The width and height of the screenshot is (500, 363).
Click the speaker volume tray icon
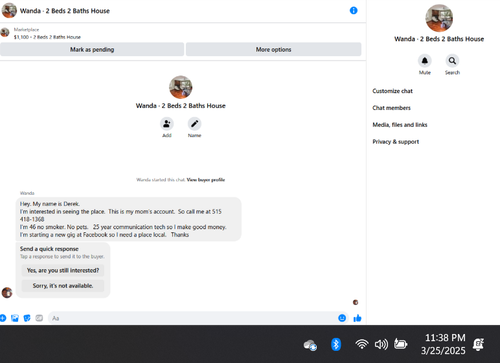[x=381, y=344]
